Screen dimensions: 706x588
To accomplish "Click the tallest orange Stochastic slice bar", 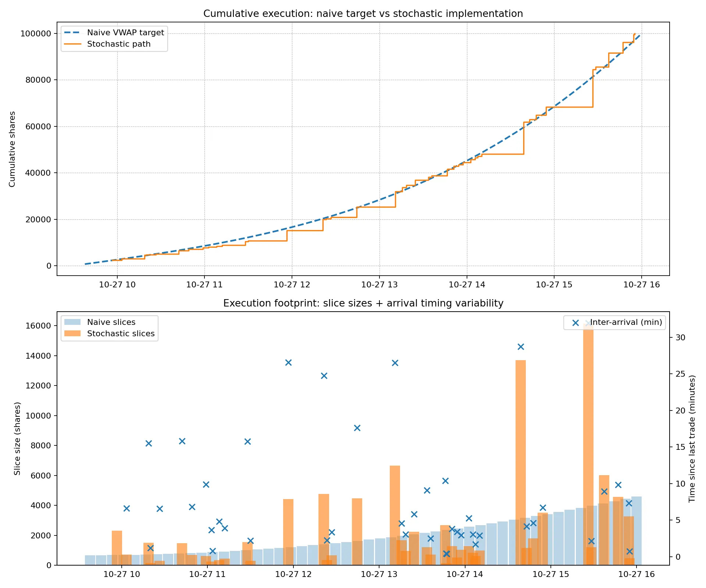I will (588, 441).
